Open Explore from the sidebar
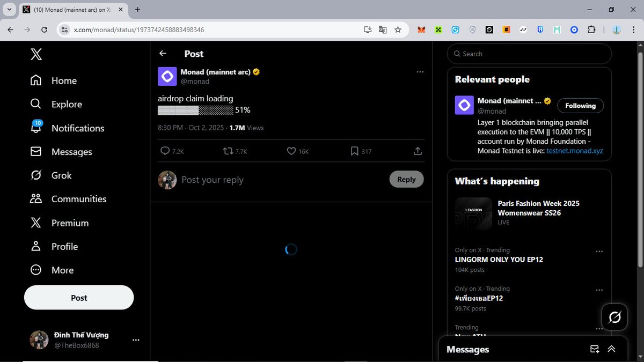 click(x=56, y=104)
